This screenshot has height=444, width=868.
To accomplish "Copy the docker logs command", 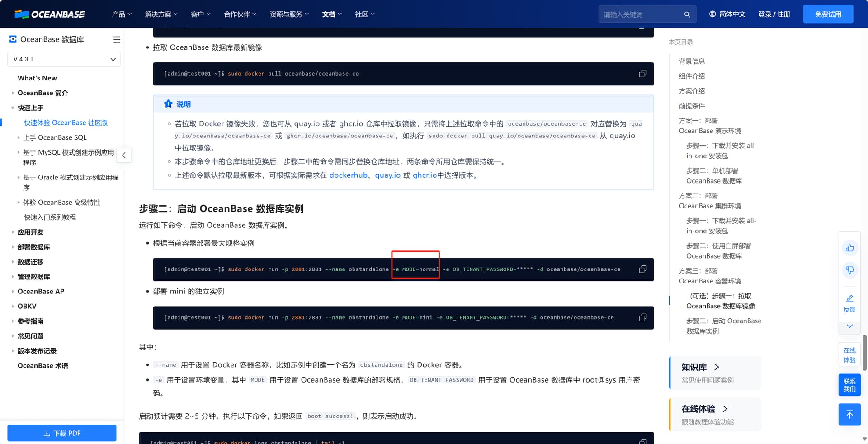I will click(642, 441).
